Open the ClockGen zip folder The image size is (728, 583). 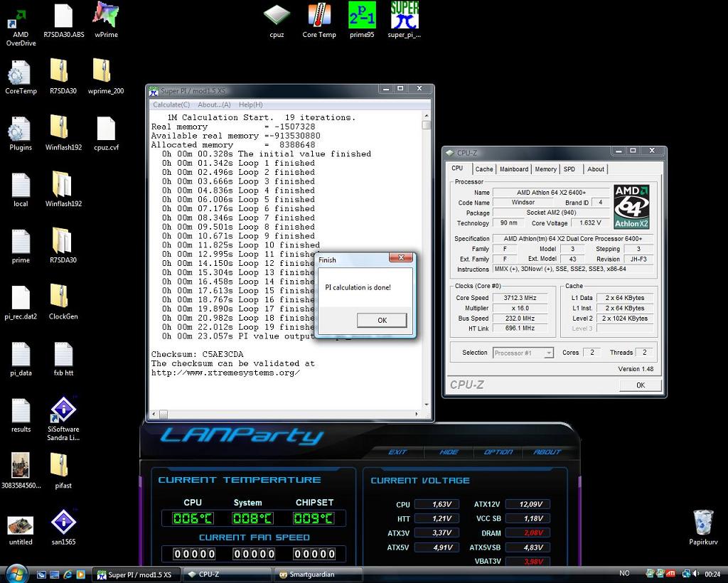63,303
